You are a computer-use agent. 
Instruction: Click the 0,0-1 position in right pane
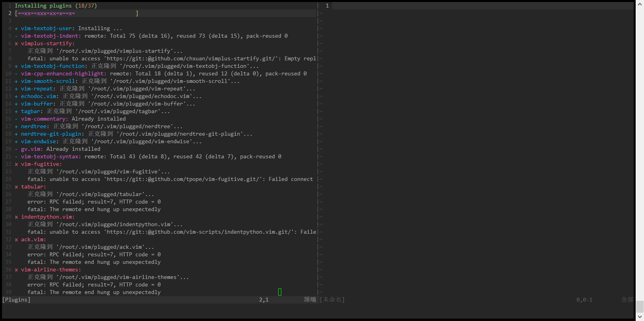coord(584,300)
